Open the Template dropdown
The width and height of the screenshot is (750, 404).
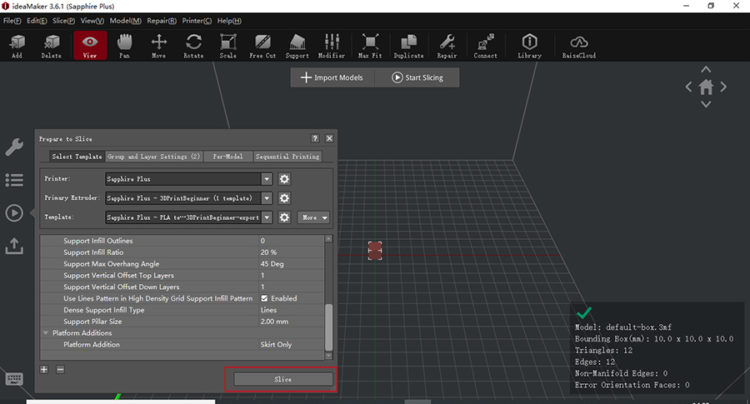click(266, 217)
